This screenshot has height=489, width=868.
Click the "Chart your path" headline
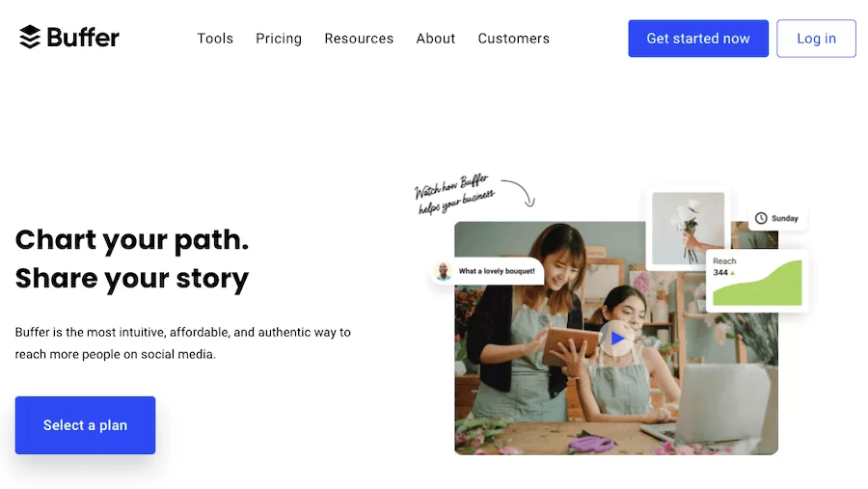click(x=132, y=240)
